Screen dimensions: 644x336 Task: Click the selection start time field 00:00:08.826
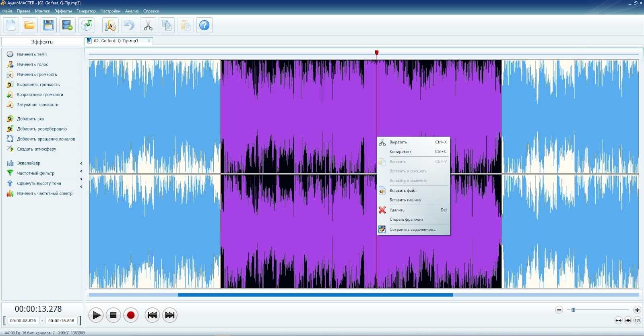point(23,321)
